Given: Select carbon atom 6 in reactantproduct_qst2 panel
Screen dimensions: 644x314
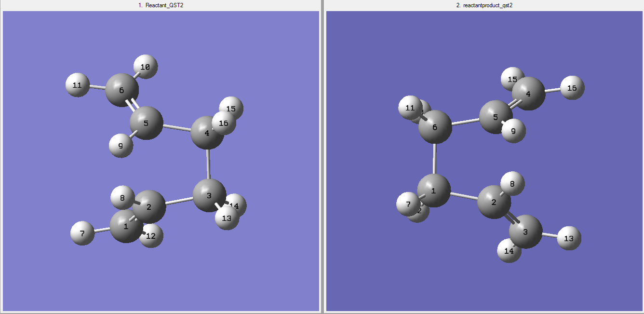Looking at the screenshot, I should click(435, 127).
